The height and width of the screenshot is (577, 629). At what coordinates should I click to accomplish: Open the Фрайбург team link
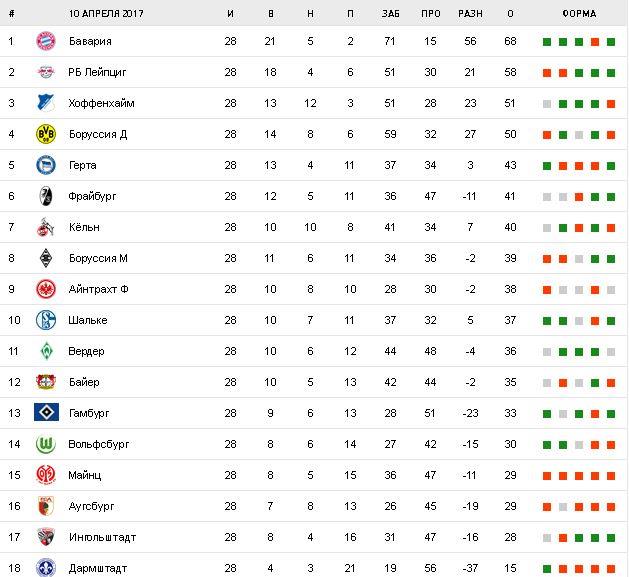[x=93, y=196]
